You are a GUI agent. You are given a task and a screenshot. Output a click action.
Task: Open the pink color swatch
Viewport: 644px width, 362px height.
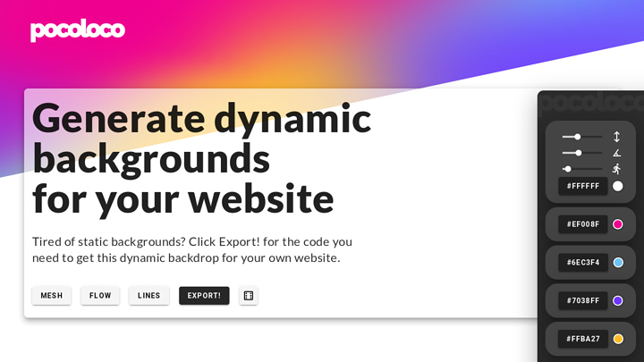point(617,223)
